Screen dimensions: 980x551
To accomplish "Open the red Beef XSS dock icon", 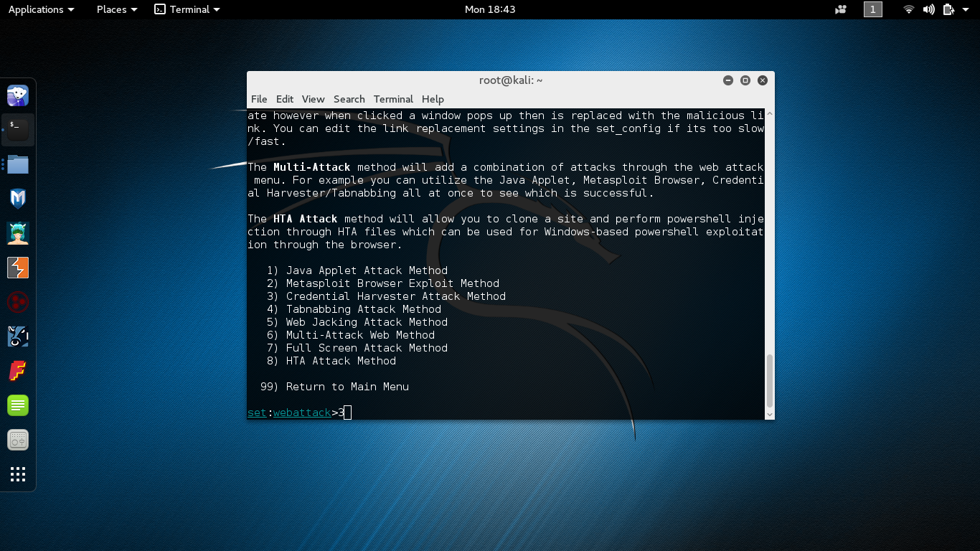I will point(18,302).
